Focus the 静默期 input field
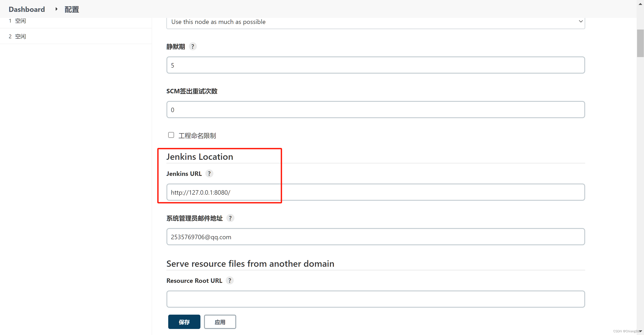 coord(376,65)
